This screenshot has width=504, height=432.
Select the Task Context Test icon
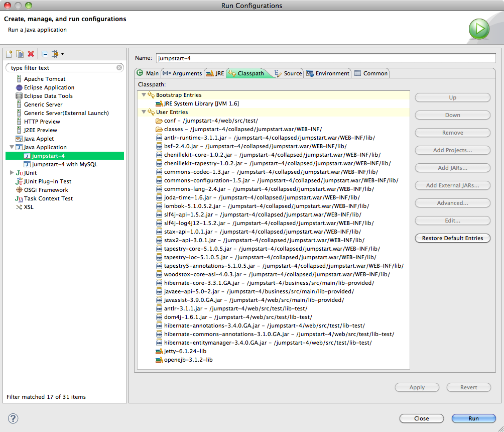(19, 198)
